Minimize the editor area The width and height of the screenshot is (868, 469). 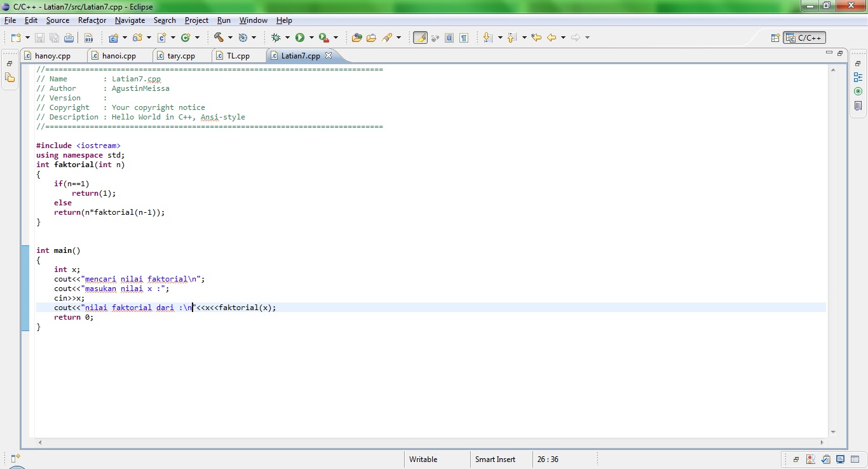[x=829, y=53]
